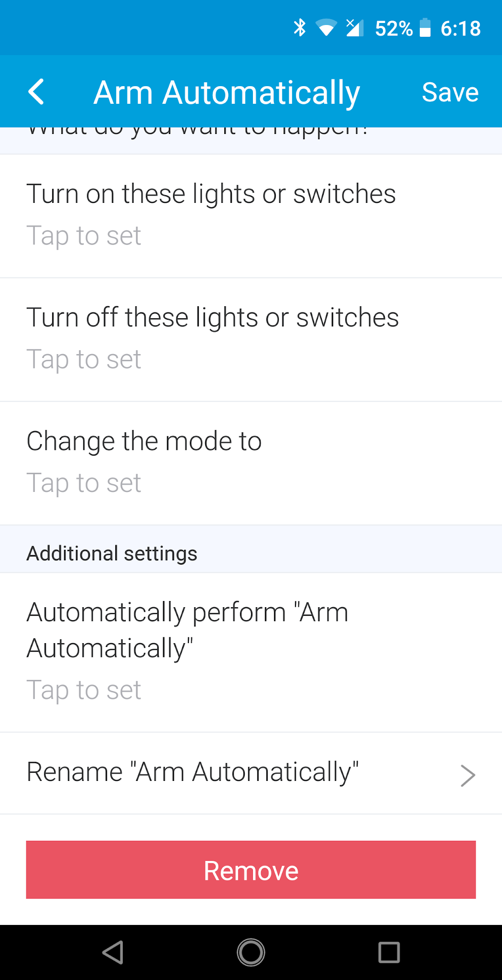Tap the Bluetooth status icon
502x980 pixels.
click(x=300, y=28)
